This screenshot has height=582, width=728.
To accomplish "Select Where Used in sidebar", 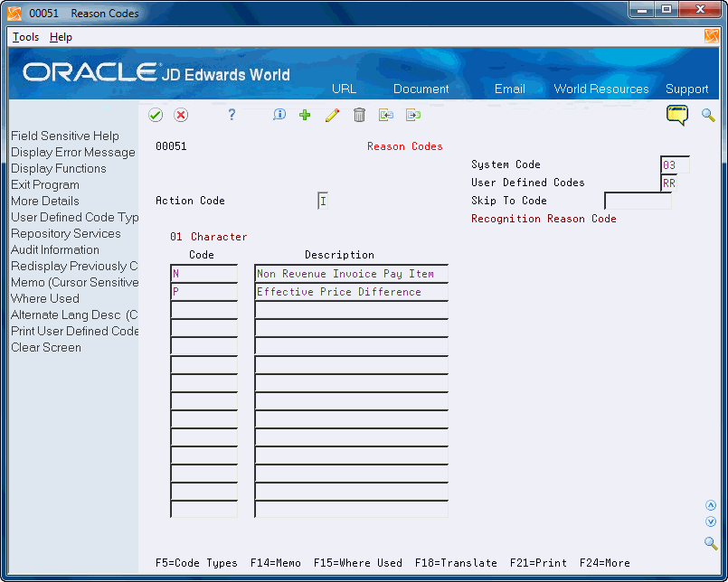I will click(45, 298).
